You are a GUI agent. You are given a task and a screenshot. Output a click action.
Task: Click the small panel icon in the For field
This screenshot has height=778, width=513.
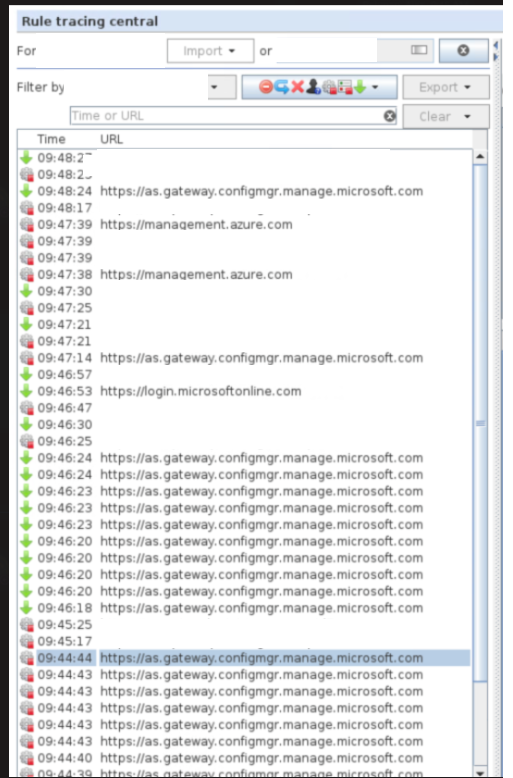[419, 50]
